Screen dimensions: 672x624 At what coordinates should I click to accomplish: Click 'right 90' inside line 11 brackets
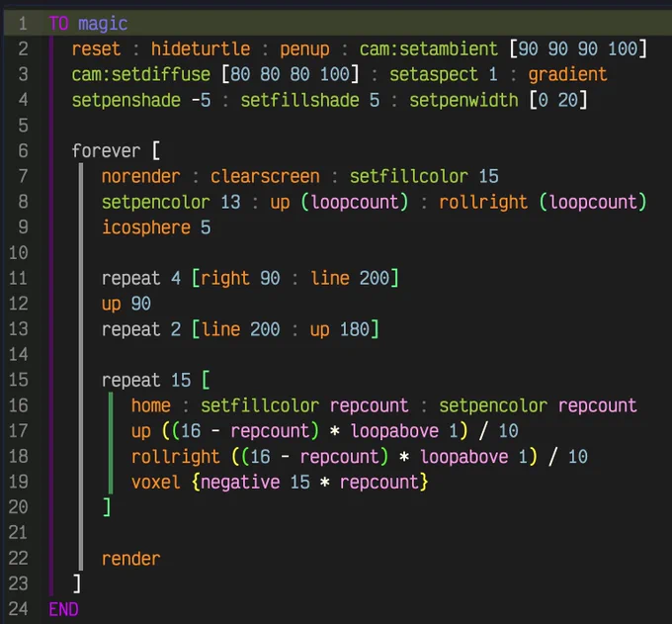click(x=240, y=279)
